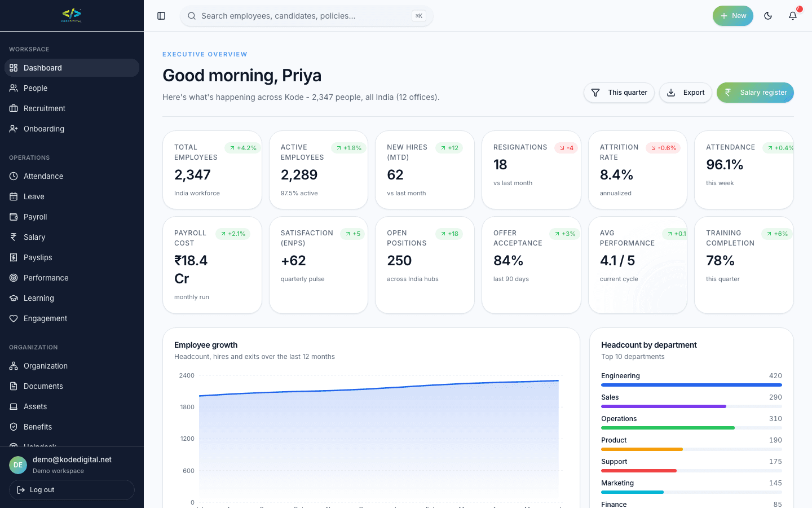Focus the employee search field
The width and height of the screenshot is (812, 508).
[x=306, y=16]
